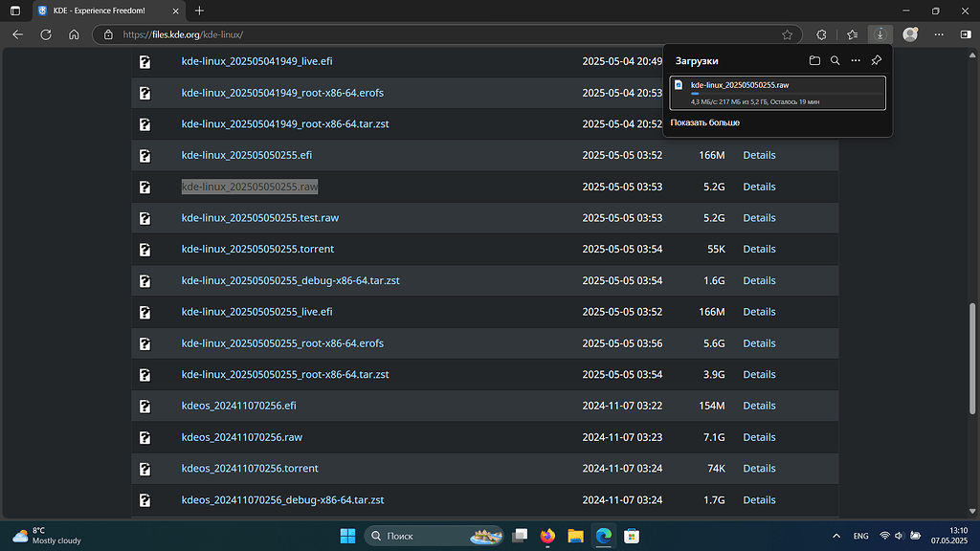Viewport: 980px width, 551px height.
Task: Expand hidden icons in the system tray
Action: click(835, 536)
